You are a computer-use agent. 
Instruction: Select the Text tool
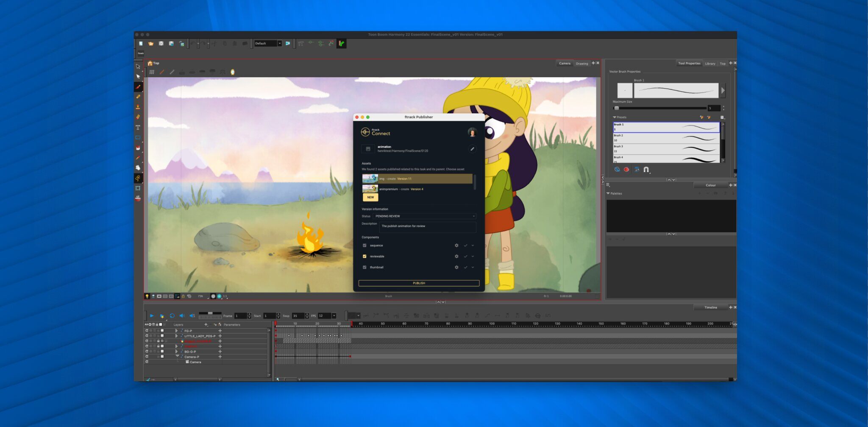[138, 128]
